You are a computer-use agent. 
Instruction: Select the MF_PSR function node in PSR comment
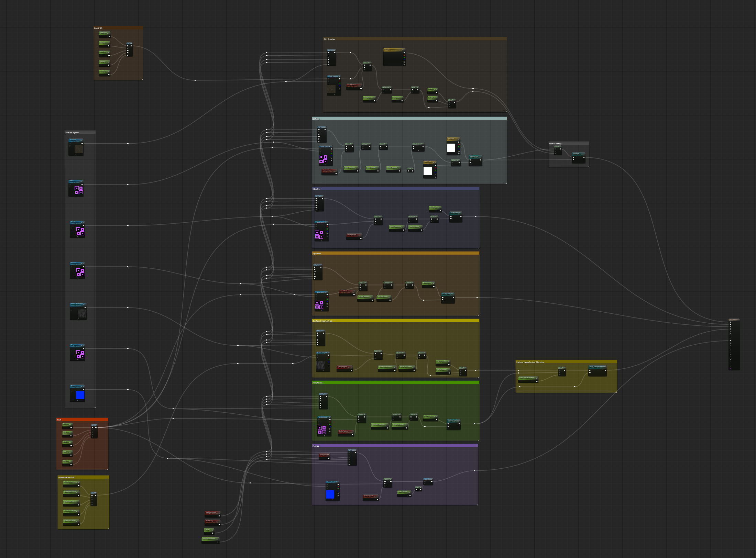point(94,425)
